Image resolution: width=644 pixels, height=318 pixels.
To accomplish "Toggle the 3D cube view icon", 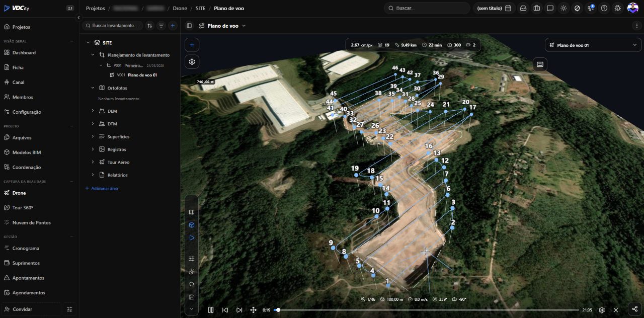I will [x=192, y=225].
